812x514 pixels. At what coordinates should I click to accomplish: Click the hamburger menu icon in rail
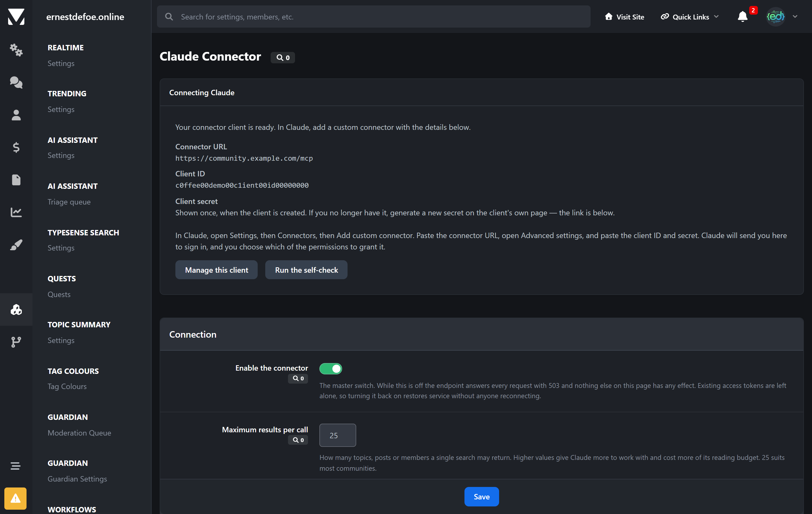15,466
